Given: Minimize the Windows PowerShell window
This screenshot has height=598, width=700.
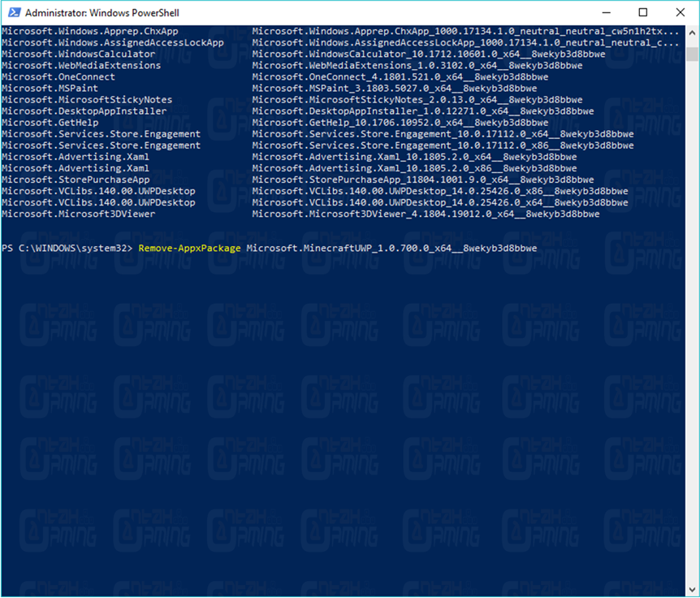Looking at the screenshot, I should (x=606, y=12).
